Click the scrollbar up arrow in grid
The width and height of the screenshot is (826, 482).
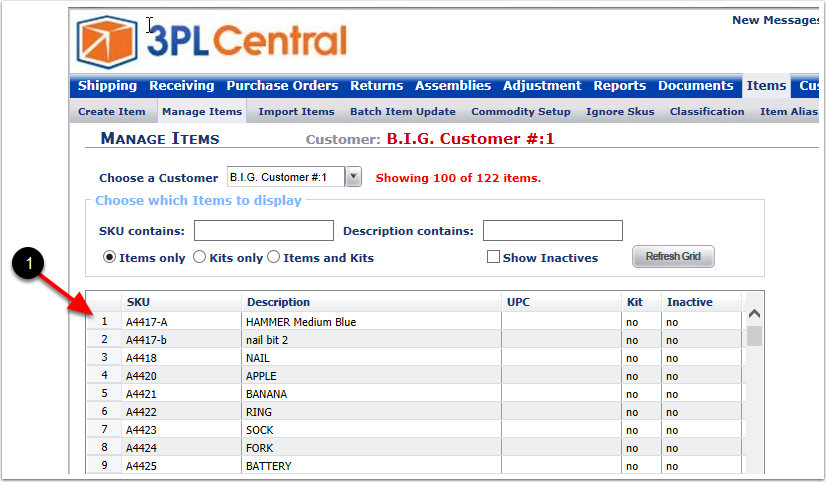click(x=754, y=311)
